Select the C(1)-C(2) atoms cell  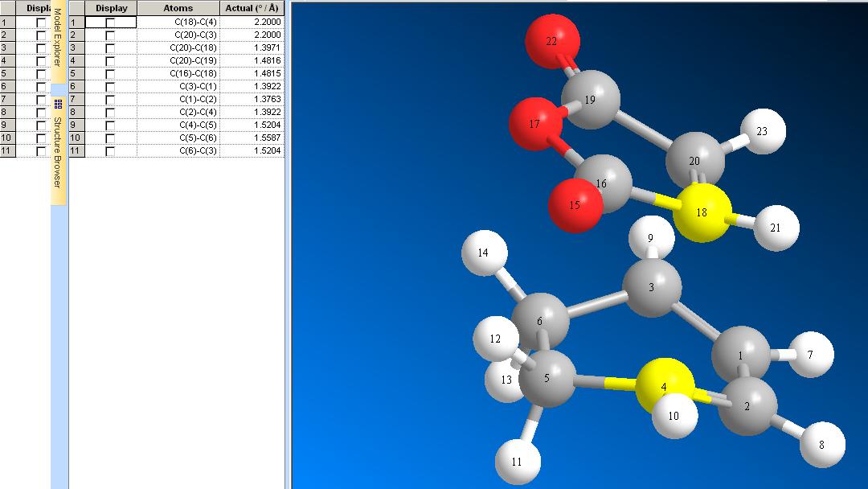tap(178, 99)
